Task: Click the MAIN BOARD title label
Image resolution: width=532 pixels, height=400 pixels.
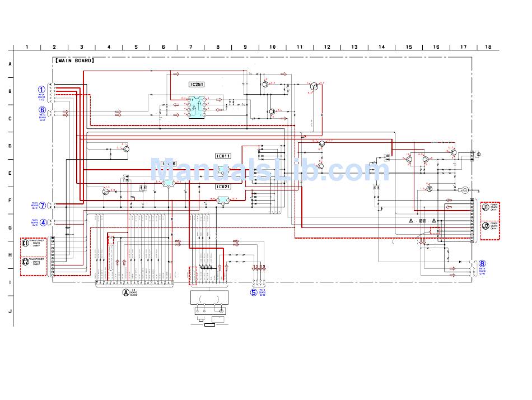Action: (74, 61)
